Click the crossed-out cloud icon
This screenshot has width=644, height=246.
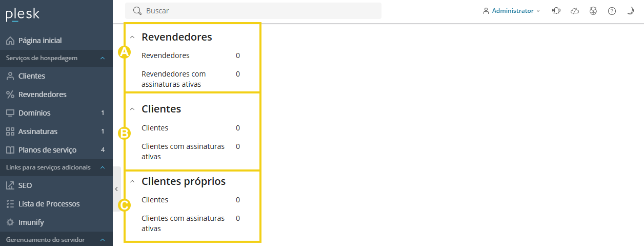(x=575, y=11)
